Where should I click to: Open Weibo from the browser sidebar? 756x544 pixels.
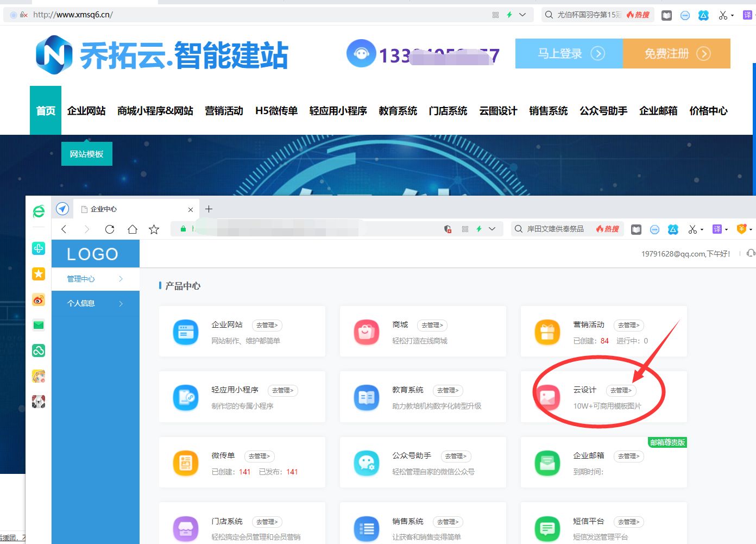click(38, 299)
